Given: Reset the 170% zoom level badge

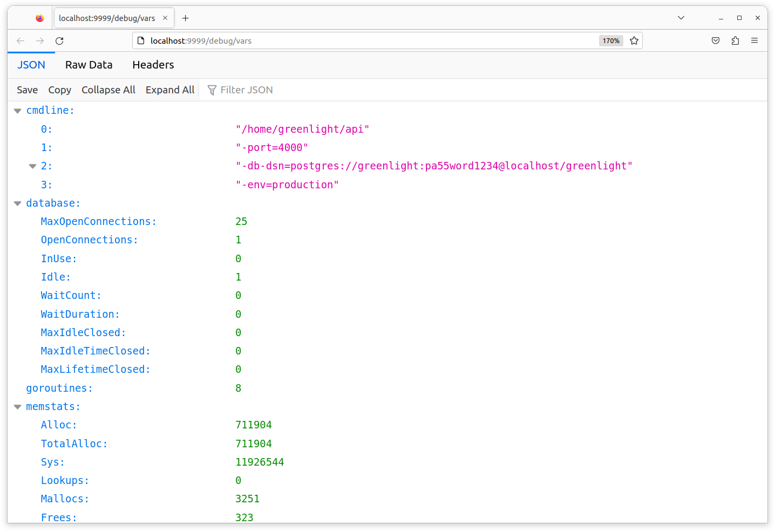Looking at the screenshot, I should pyautogui.click(x=611, y=41).
